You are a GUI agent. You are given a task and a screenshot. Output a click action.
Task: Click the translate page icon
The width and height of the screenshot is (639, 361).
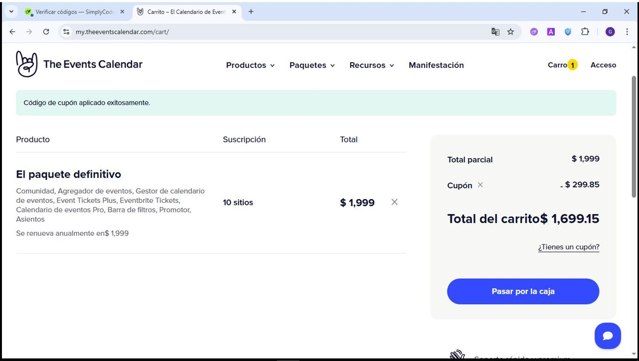495,32
